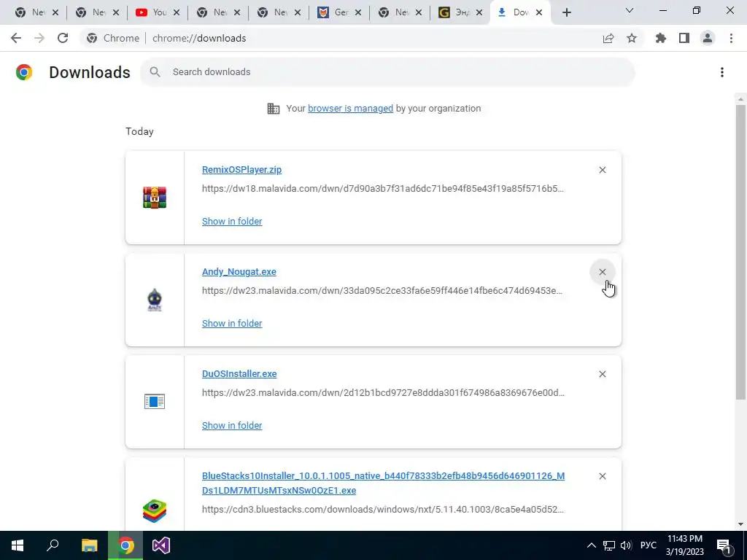This screenshot has width=747, height=560.
Task: Click the malavida URL under RemixOSPlayer.zip
Action: 382,189
